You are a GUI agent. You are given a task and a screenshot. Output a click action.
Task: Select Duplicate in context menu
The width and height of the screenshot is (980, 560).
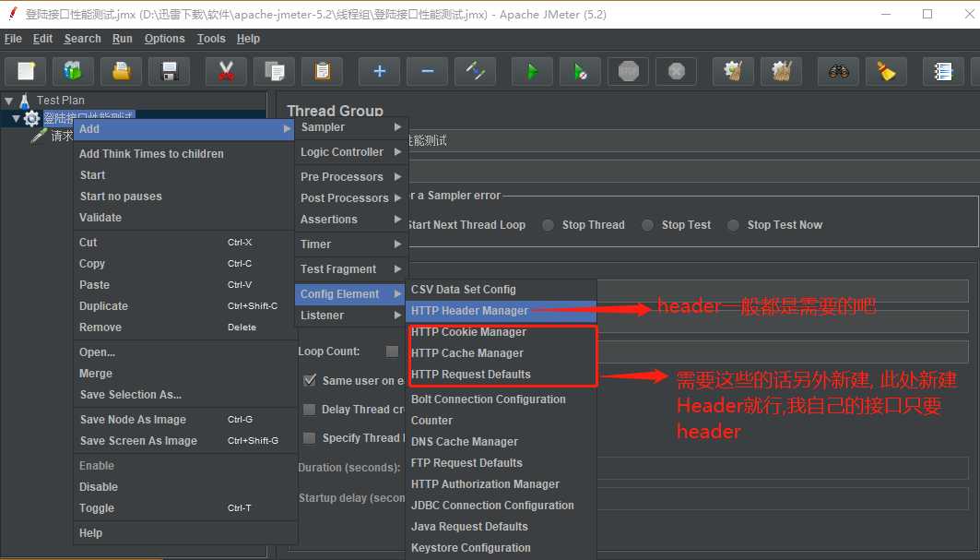pos(184,306)
